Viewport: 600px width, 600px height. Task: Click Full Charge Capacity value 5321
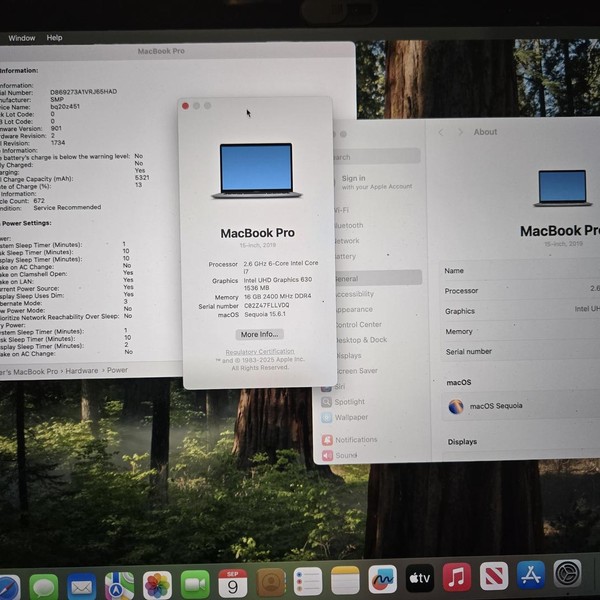tap(142, 178)
